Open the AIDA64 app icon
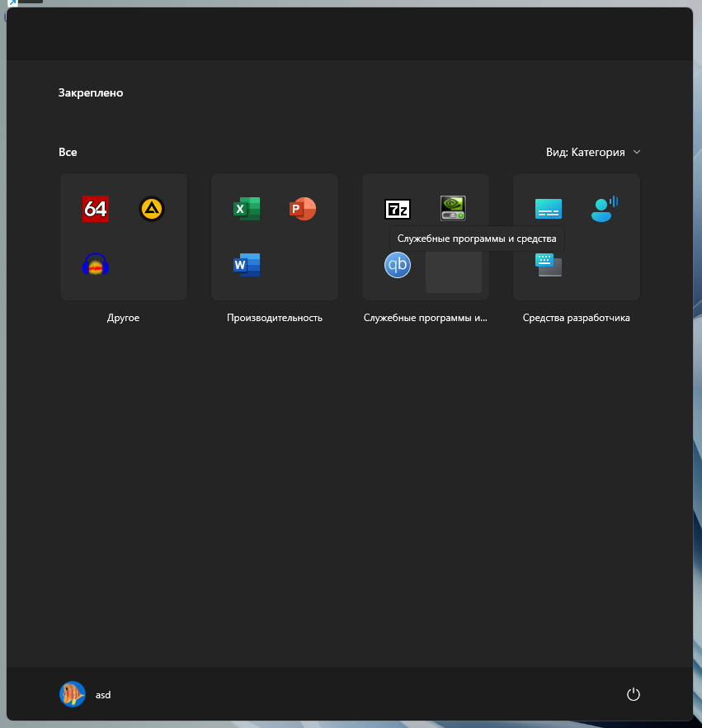Viewport: 702px width, 728px height. pyautogui.click(x=96, y=209)
